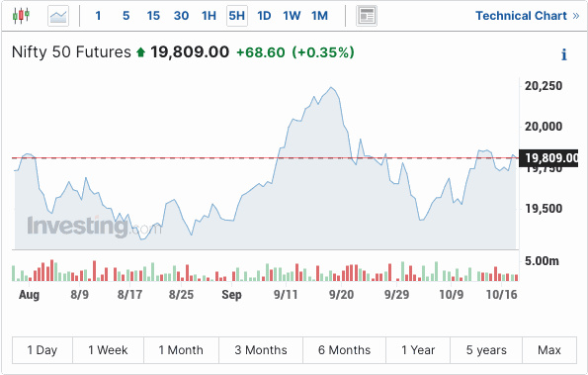Select the 15 minute interval
The height and width of the screenshot is (375, 588).
tap(153, 16)
